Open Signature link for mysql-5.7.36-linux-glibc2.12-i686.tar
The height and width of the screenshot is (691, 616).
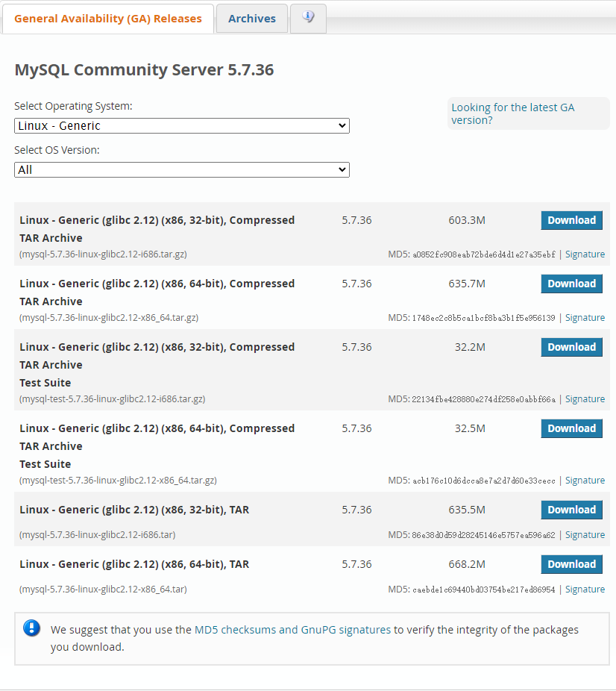pos(585,535)
